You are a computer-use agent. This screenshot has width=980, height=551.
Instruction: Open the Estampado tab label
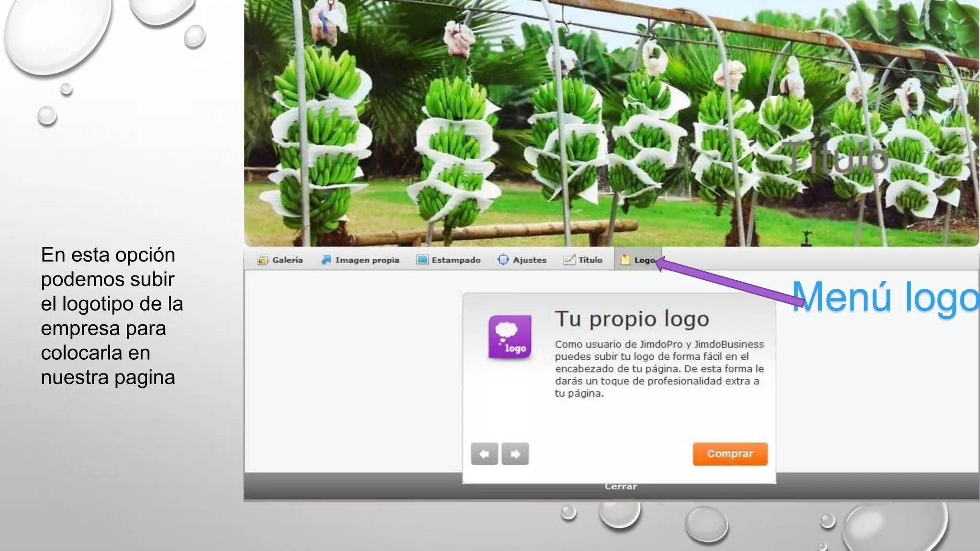tap(456, 260)
